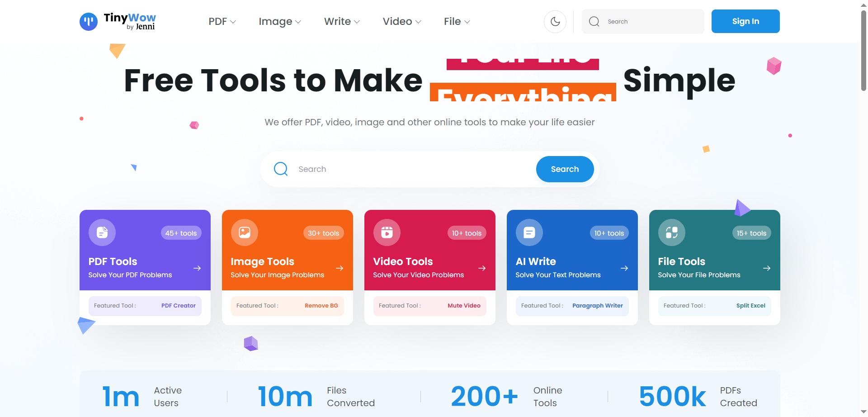Screen dimensions: 868x417
Task: Expand the Image menu chevron
Action: pyautogui.click(x=298, y=22)
